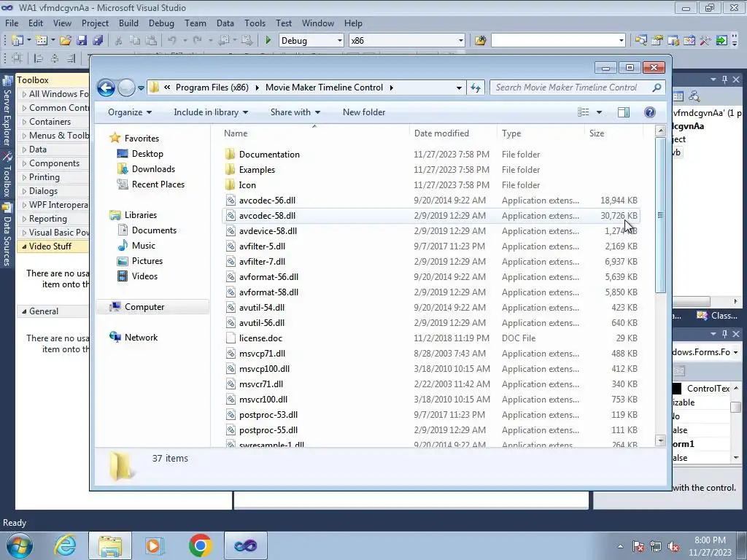This screenshot has height=560, width=747.
Task: Click the Change your view icon
Action: 584,112
